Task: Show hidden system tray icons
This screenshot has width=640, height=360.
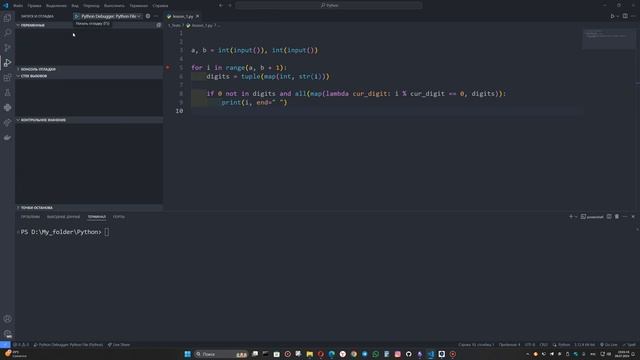Action: 527,354
